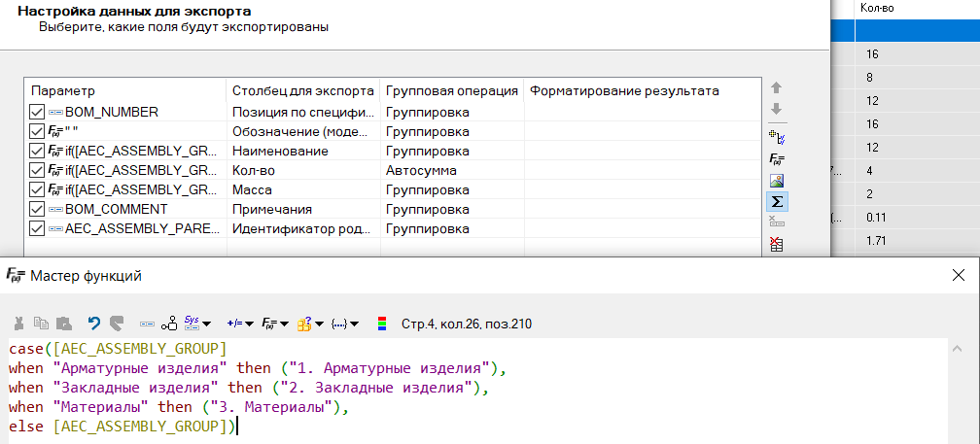This screenshot has width=980, height=444.
Task: Uncheck the BOM_NUMBER parameter checkbox
Action: (x=38, y=113)
